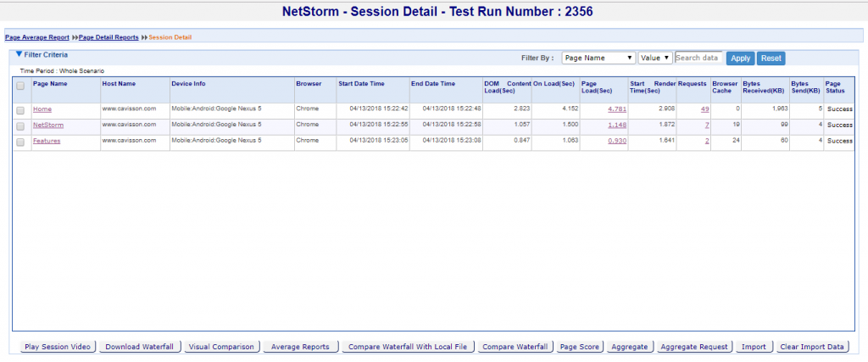Sort by Page Load(Sec) header

[597, 87]
